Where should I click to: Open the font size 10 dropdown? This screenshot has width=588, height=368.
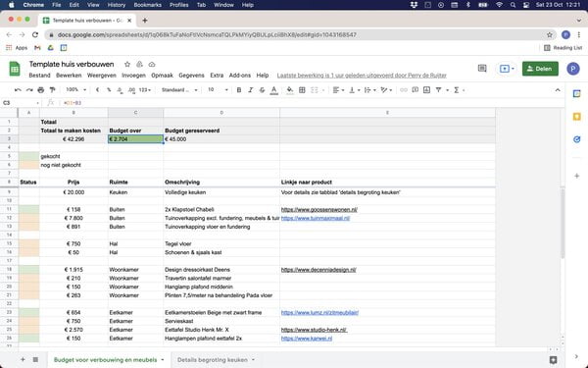pyautogui.click(x=218, y=90)
